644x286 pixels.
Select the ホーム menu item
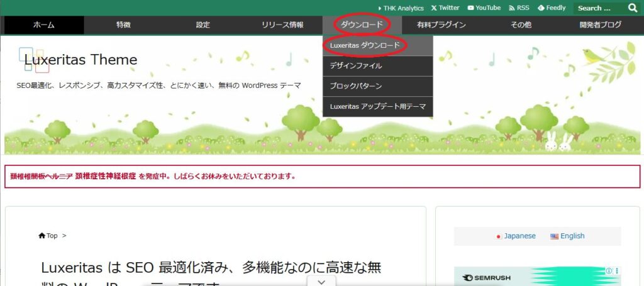(x=44, y=25)
